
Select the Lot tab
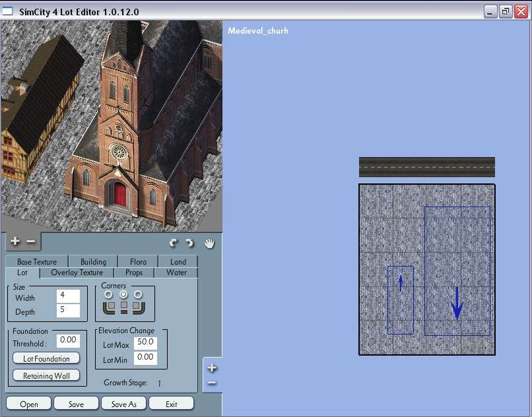click(22, 273)
